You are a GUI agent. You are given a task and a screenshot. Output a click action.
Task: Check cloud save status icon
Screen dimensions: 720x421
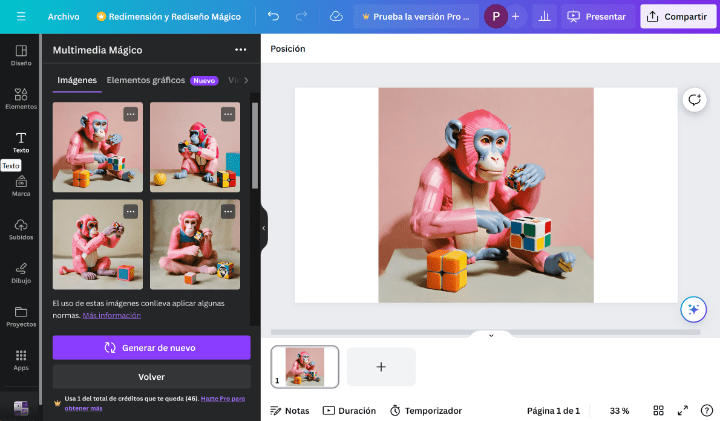[x=337, y=17]
